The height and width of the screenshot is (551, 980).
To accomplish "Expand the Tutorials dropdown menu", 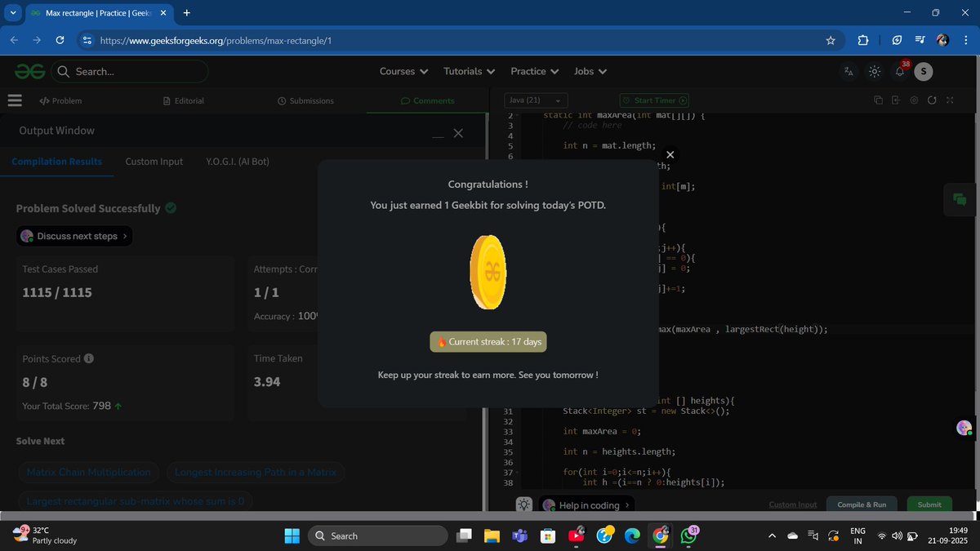I will 470,72.
